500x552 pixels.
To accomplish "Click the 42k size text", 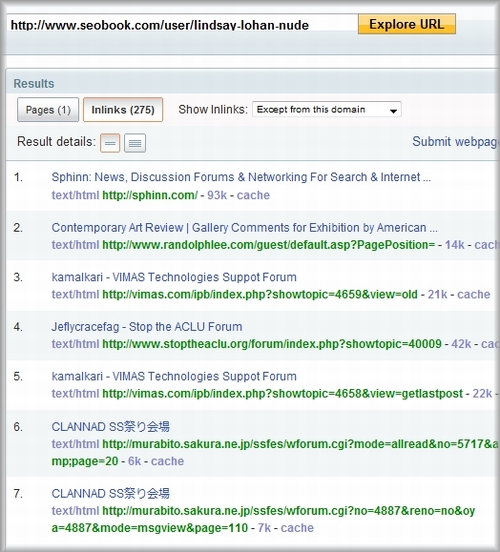I will 461,344.
